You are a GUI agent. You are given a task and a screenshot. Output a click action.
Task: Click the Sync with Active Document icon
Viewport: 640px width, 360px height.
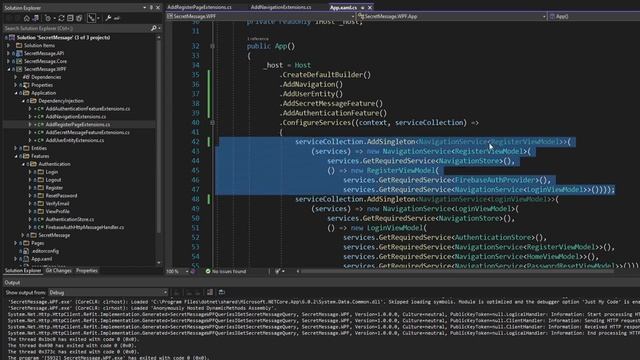coord(61,18)
